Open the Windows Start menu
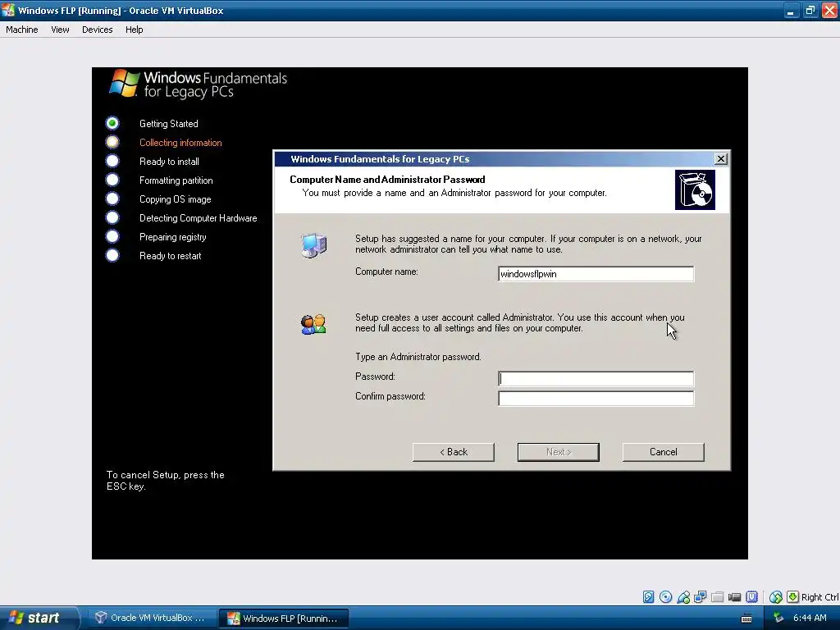Viewport: 840px width, 630px height. coord(39,619)
